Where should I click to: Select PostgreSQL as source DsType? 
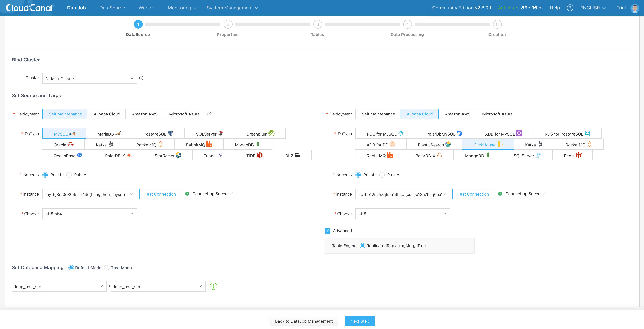click(x=158, y=134)
